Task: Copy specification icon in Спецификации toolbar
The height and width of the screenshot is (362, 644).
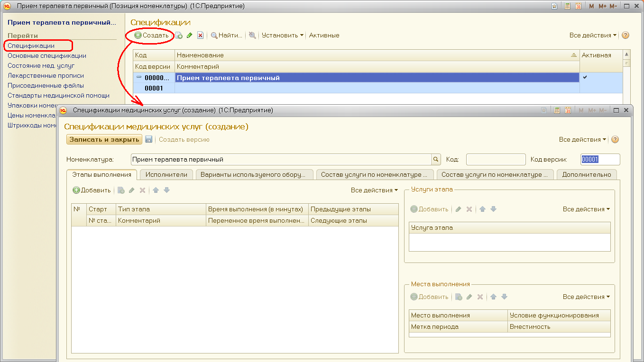Action: pyautogui.click(x=179, y=35)
